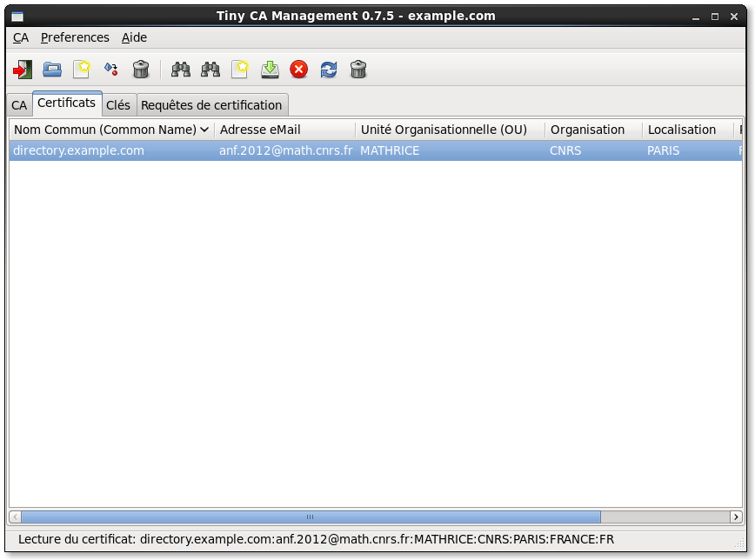Image resolution: width=755 pixels, height=560 pixels.
Task: Export certificate using green download arrow icon
Action: point(270,70)
